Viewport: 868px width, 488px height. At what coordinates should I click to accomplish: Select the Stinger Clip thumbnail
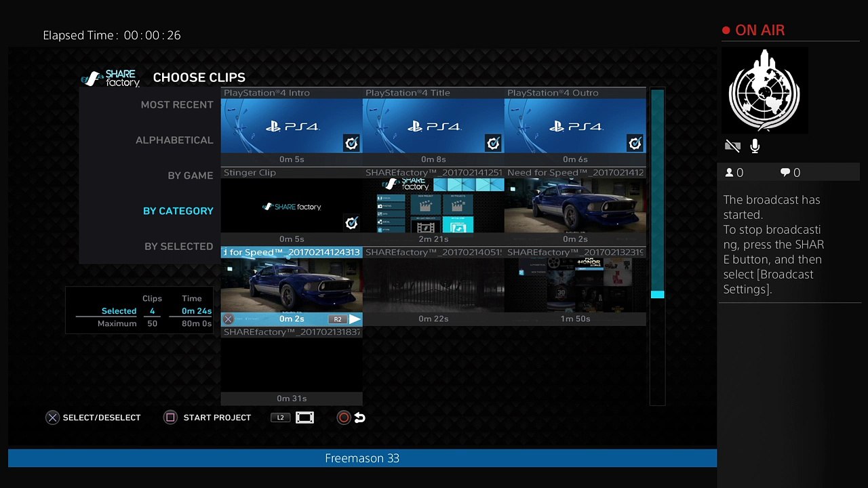click(292, 206)
